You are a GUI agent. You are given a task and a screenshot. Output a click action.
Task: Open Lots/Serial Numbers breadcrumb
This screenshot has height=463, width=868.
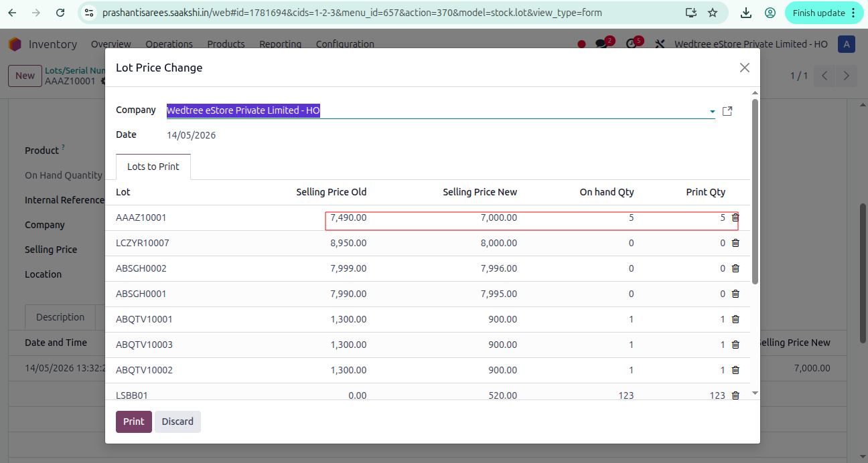coord(75,70)
